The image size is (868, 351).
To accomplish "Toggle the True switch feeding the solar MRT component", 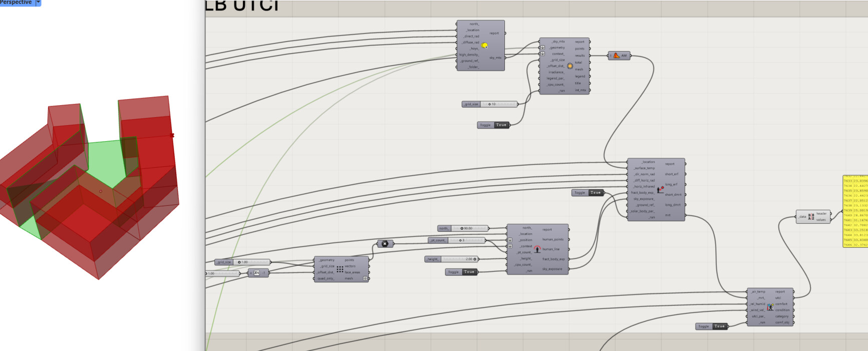I will click(x=595, y=193).
